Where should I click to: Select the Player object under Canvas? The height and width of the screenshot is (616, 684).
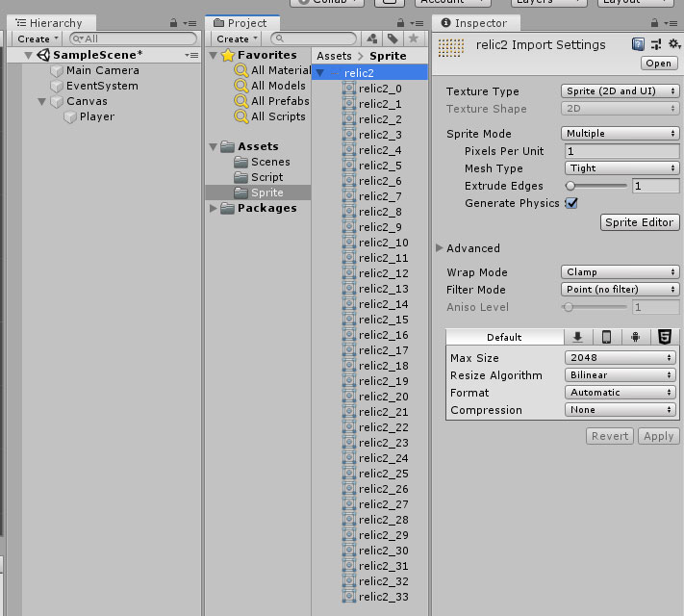(97, 116)
